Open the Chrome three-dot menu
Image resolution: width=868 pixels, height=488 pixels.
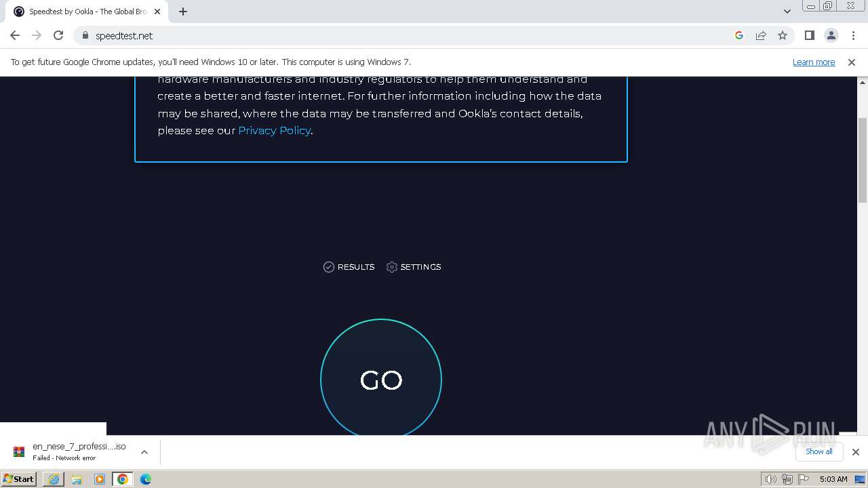click(853, 35)
